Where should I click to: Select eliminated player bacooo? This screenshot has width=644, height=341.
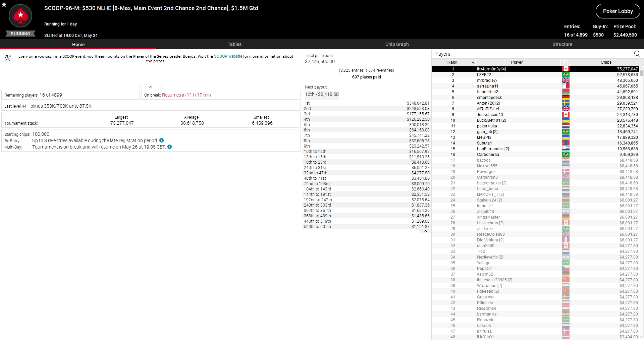point(535,160)
